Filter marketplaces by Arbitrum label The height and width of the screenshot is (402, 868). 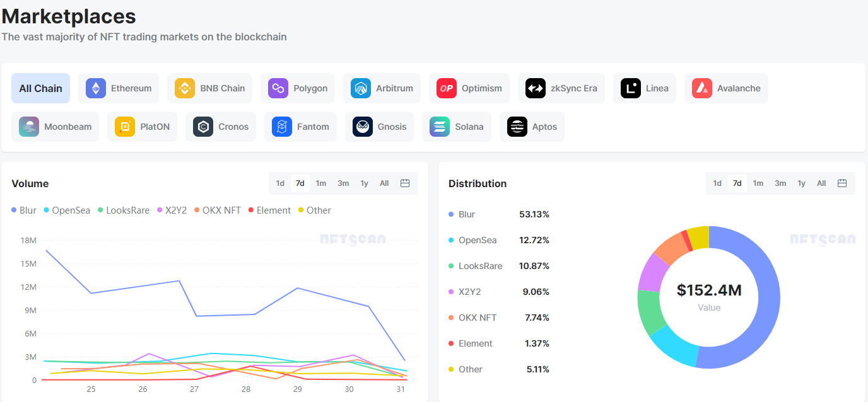[x=394, y=88]
